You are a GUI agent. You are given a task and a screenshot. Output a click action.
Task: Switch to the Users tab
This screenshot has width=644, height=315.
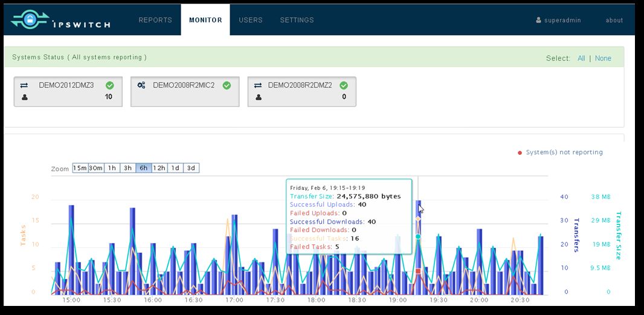tap(250, 20)
